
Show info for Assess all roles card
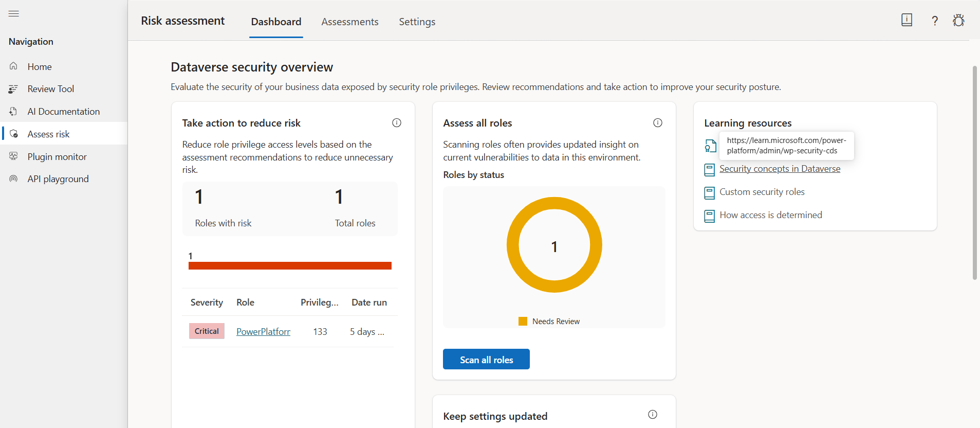coord(657,123)
